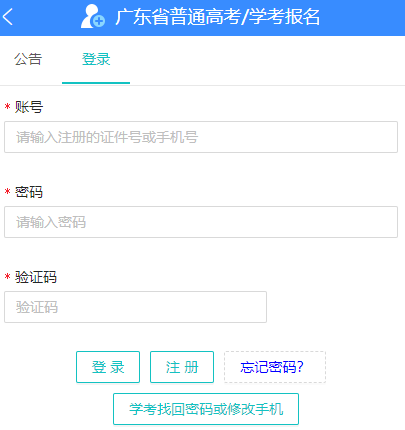Screen dimensions: 405x430
Task: Click the 验证码 field label
Action: coord(36,277)
